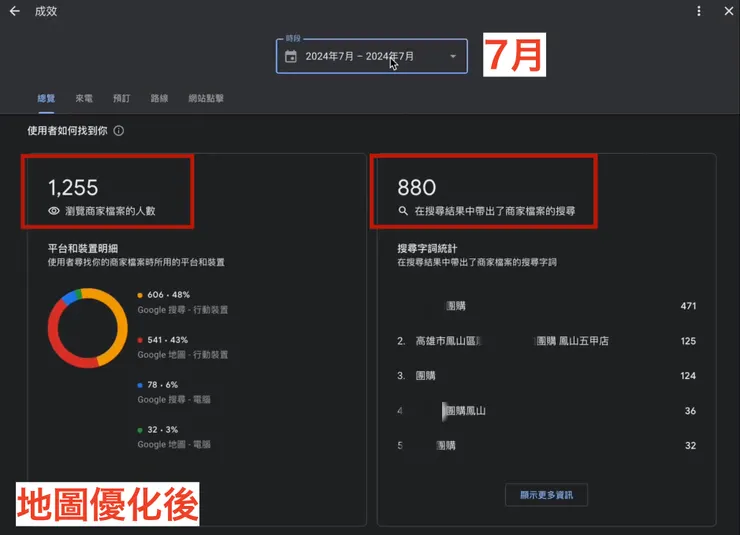The width and height of the screenshot is (740, 535).
Task: Click the 成效 page title
Action: [x=46, y=11]
